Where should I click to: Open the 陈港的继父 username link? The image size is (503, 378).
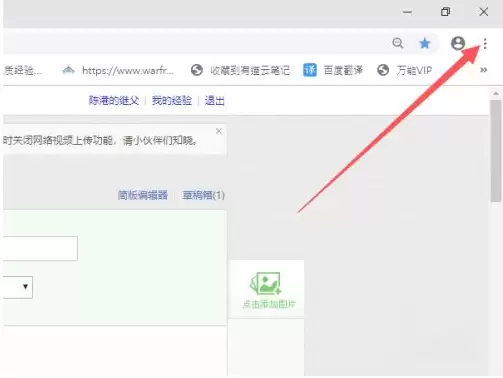coord(114,100)
